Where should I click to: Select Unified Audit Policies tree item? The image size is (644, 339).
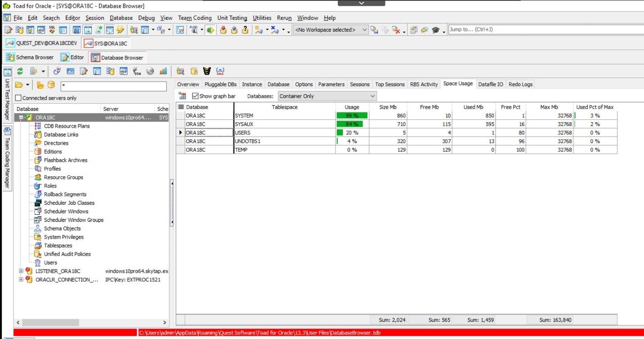67,254
